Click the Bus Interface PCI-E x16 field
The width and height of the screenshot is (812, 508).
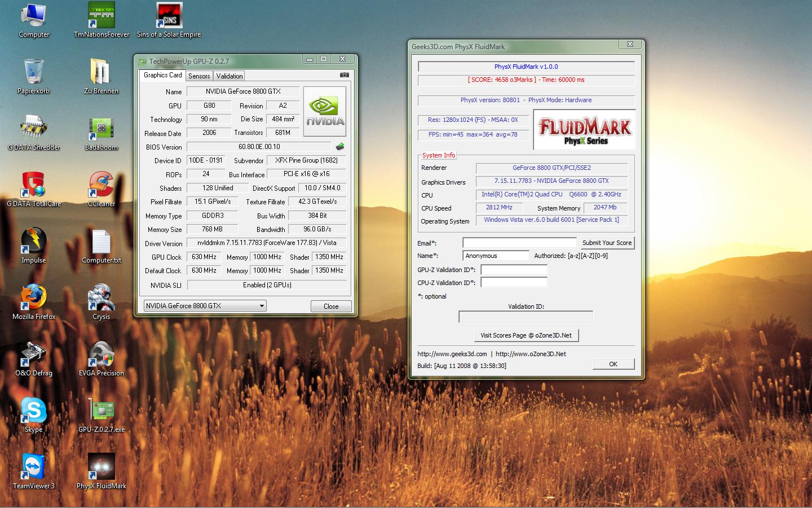click(306, 174)
